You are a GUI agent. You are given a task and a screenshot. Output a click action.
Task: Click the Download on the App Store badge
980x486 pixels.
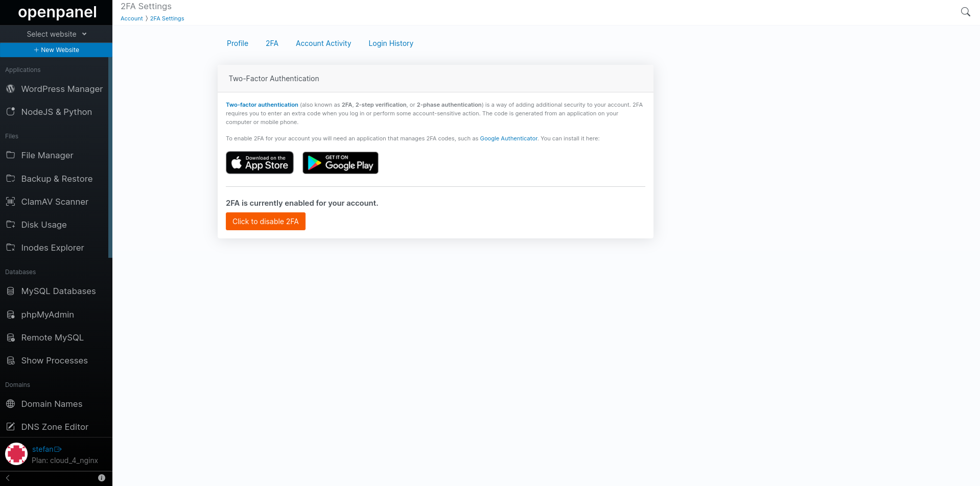click(x=260, y=163)
